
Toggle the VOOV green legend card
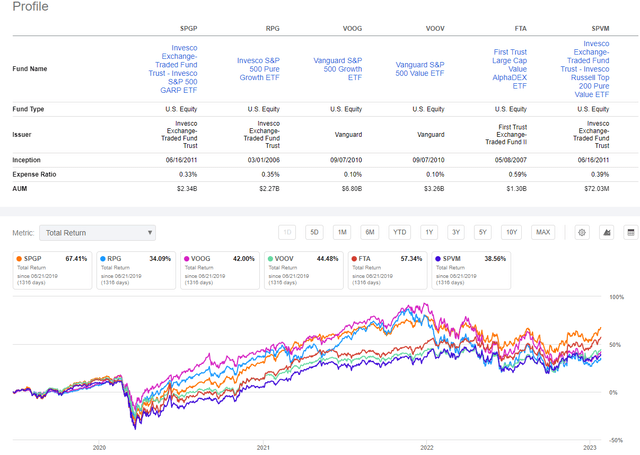click(304, 271)
